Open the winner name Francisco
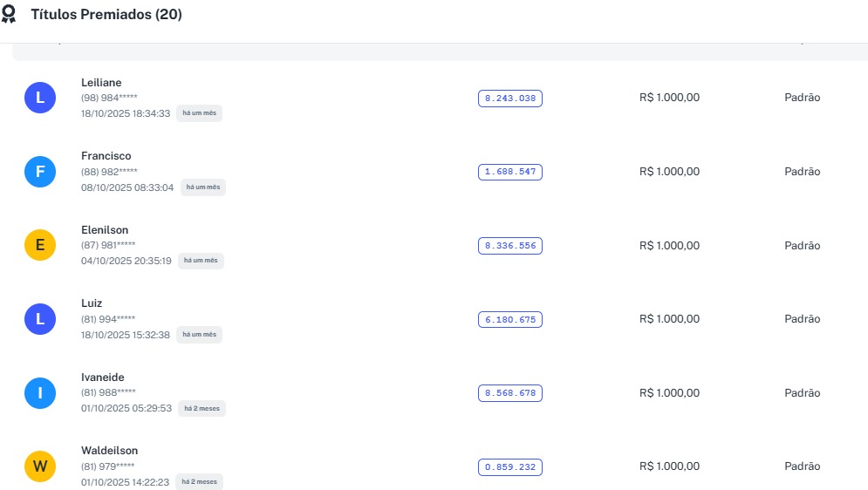Image resolution: width=868 pixels, height=490 pixels. [106, 156]
